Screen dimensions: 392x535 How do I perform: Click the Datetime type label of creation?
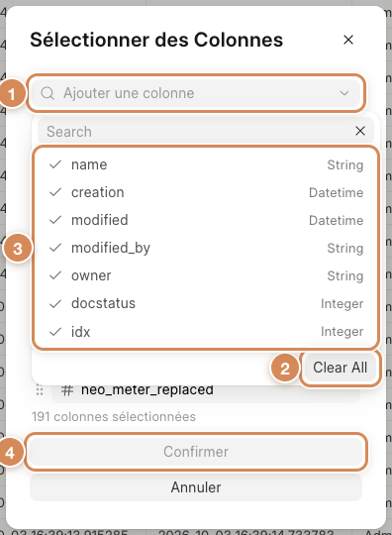coord(337,193)
